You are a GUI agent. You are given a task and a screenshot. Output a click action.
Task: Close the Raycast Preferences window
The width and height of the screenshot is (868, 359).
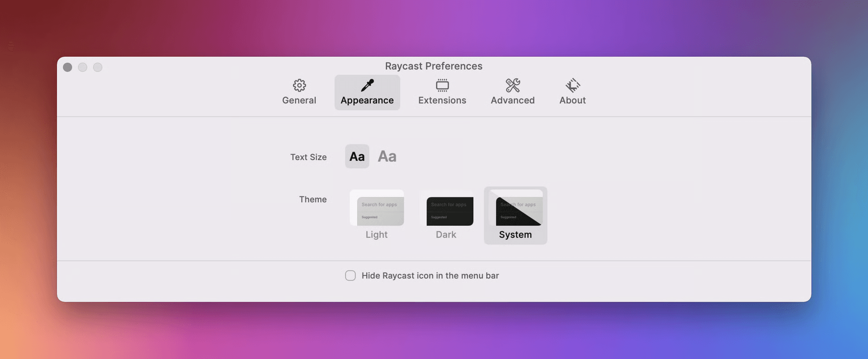[67, 67]
